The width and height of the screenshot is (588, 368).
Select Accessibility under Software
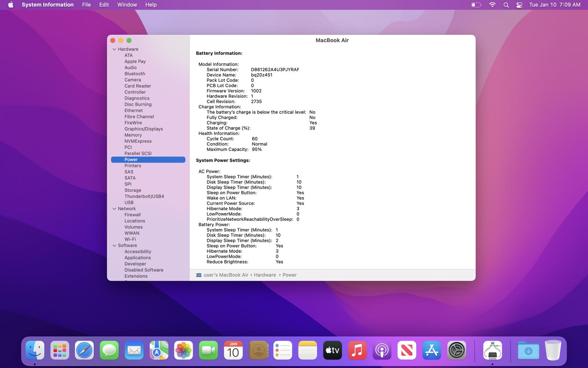pyautogui.click(x=138, y=251)
